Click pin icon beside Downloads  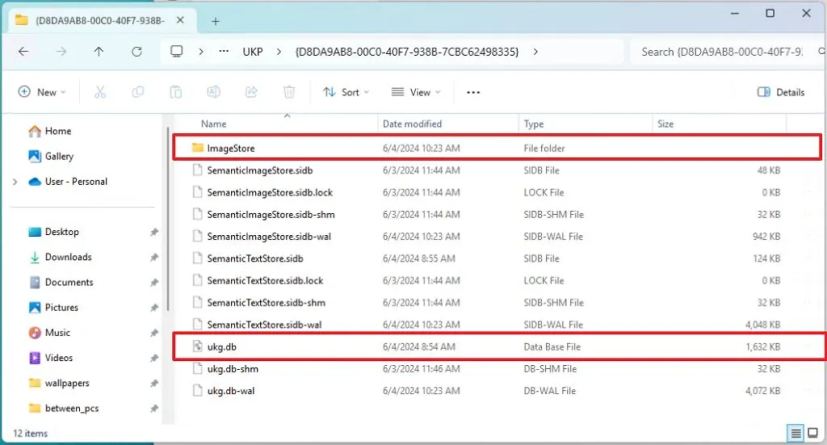tap(154, 257)
